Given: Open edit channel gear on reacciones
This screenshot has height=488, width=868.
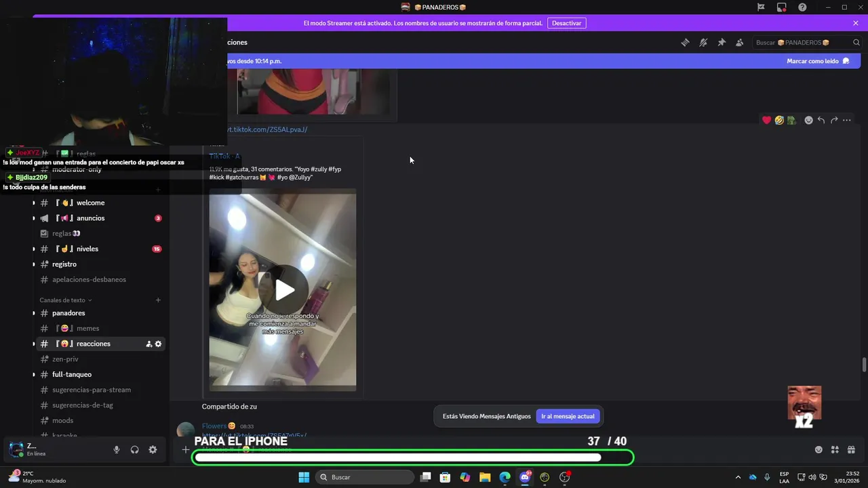Looking at the screenshot, I should 159,344.
